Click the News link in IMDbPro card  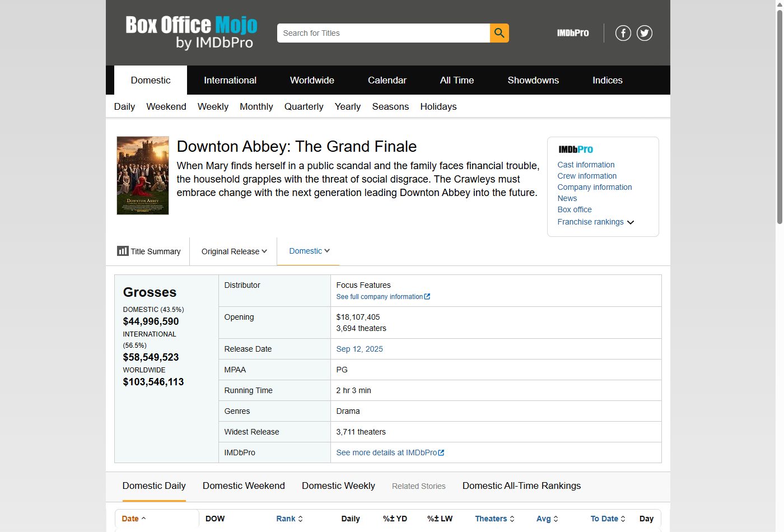click(567, 198)
